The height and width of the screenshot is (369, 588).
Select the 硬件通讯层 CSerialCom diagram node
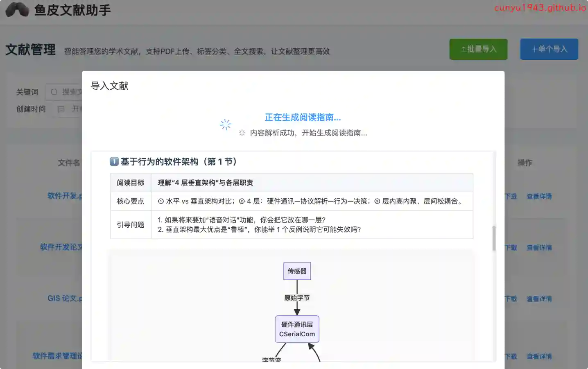(x=297, y=329)
